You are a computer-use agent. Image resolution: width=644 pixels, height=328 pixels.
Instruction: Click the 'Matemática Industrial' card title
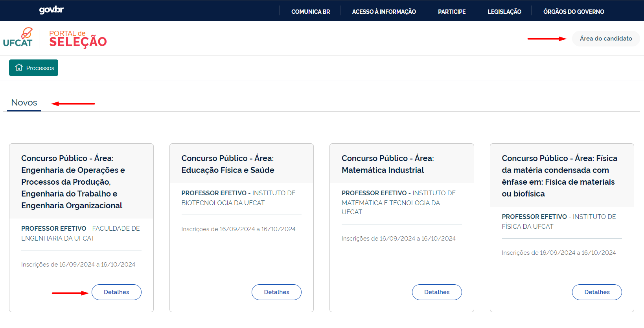coord(388,164)
